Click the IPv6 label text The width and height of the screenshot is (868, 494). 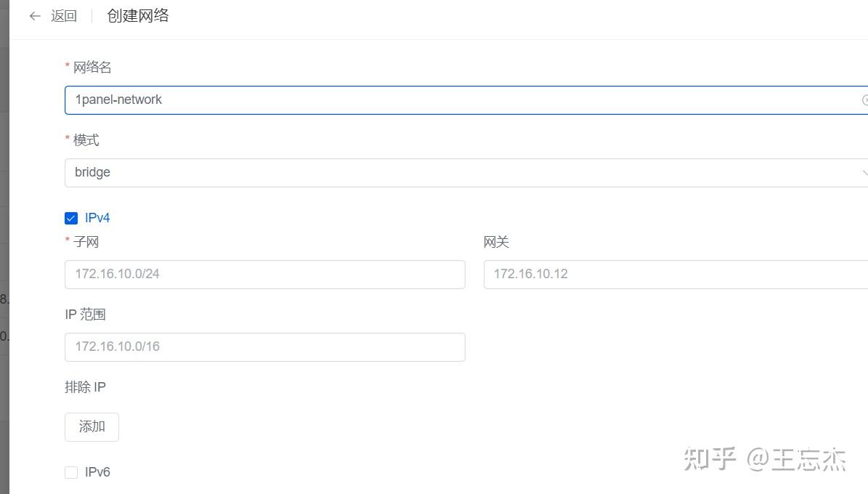click(x=98, y=471)
